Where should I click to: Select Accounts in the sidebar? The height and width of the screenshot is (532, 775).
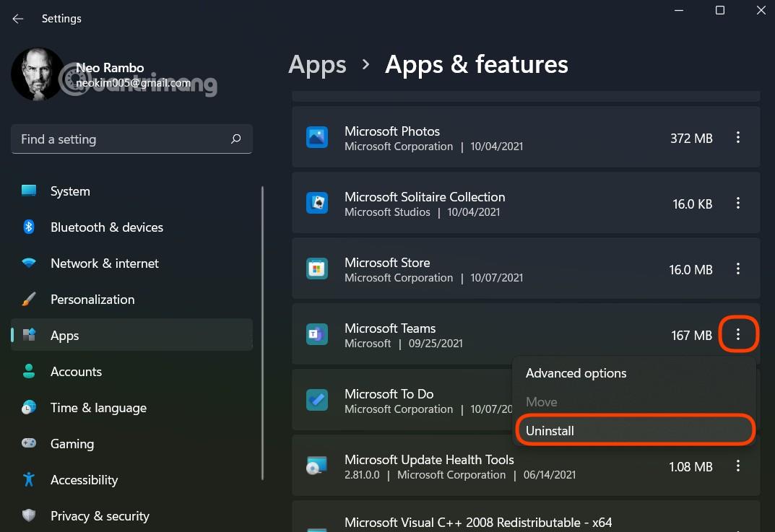76,372
